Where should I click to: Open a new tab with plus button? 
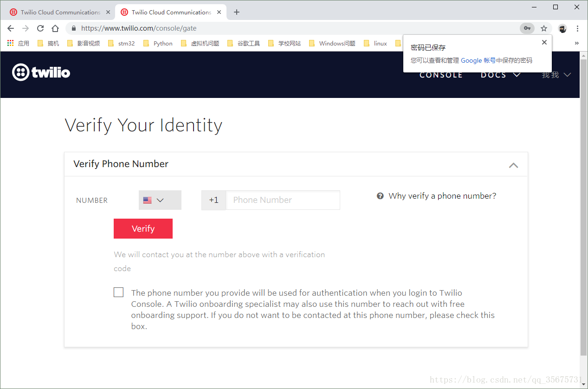click(x=237, y=12)
